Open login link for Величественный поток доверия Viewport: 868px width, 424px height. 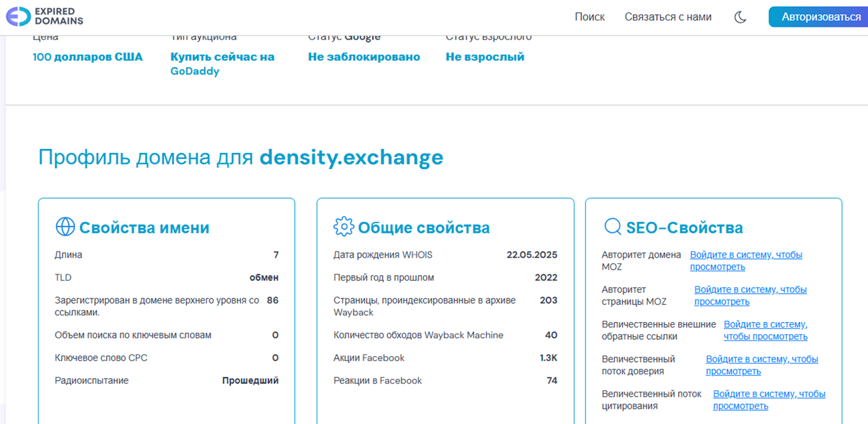(761, 365)
